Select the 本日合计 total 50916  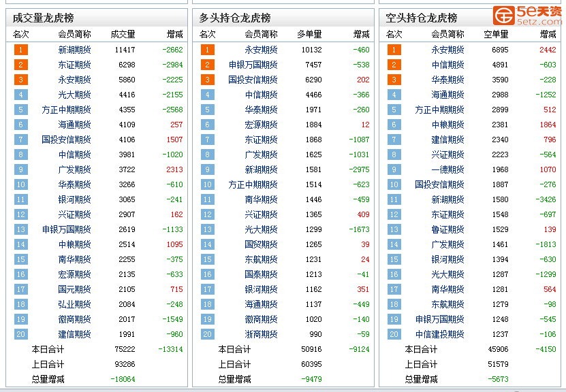coord(311,349)
